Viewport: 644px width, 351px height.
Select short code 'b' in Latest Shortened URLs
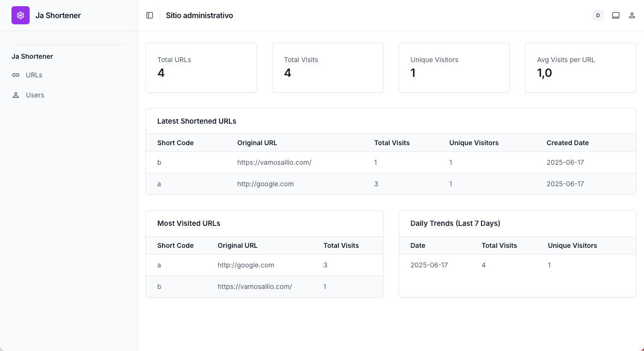coord(159,162)
